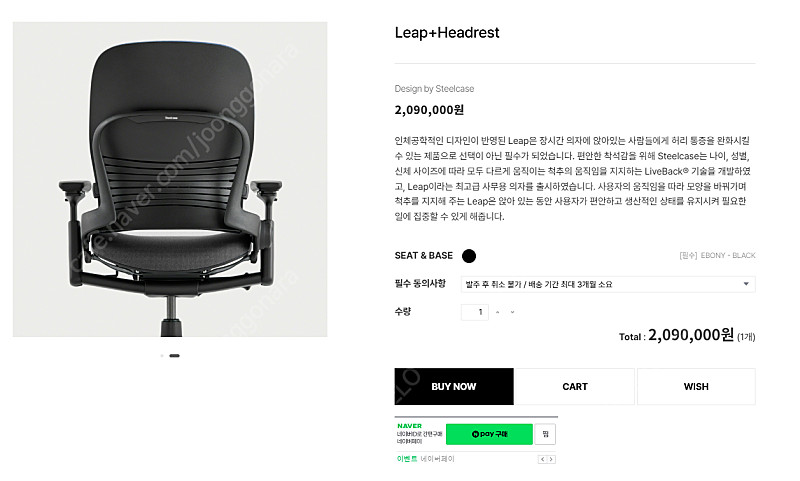
Task: Show next Naver event with right arrow
Action: click(551, 460)
